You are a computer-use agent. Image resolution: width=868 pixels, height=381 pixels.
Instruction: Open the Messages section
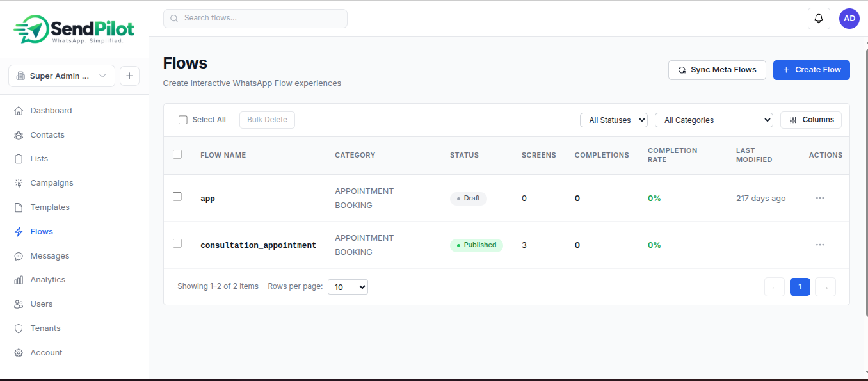pos(50,256)
